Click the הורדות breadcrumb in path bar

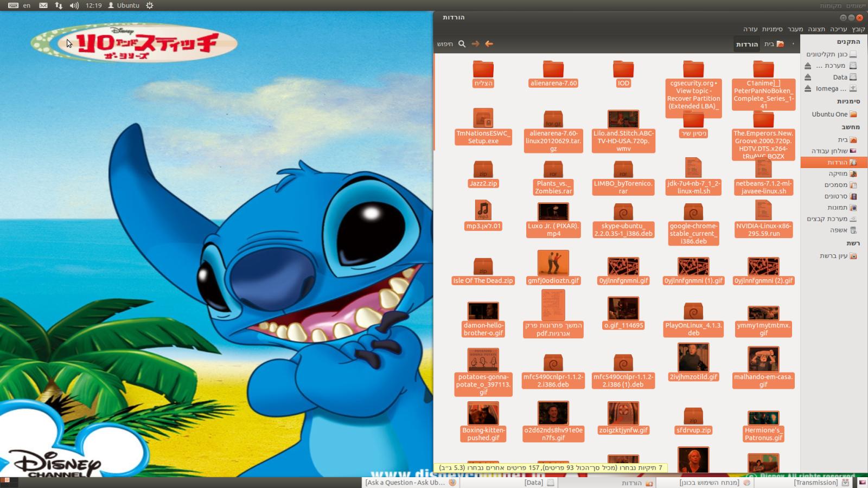[x=747, y=44]
